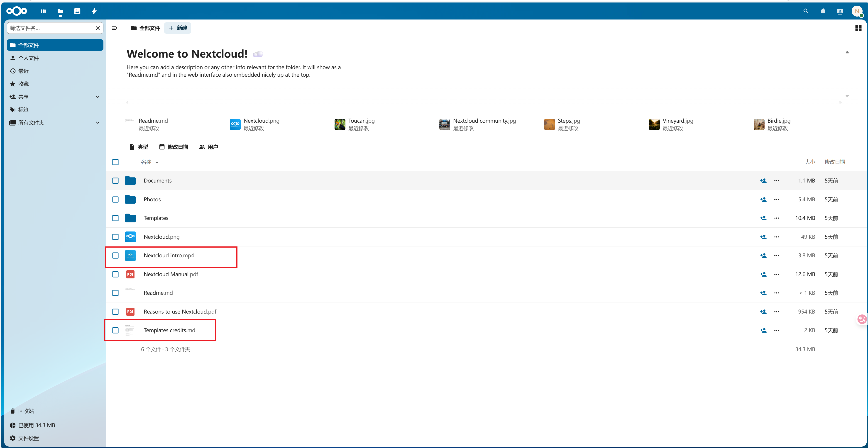Click the 新建 button to create new file
This screenshot has height=448, width=868.
(x=177, y=28)
